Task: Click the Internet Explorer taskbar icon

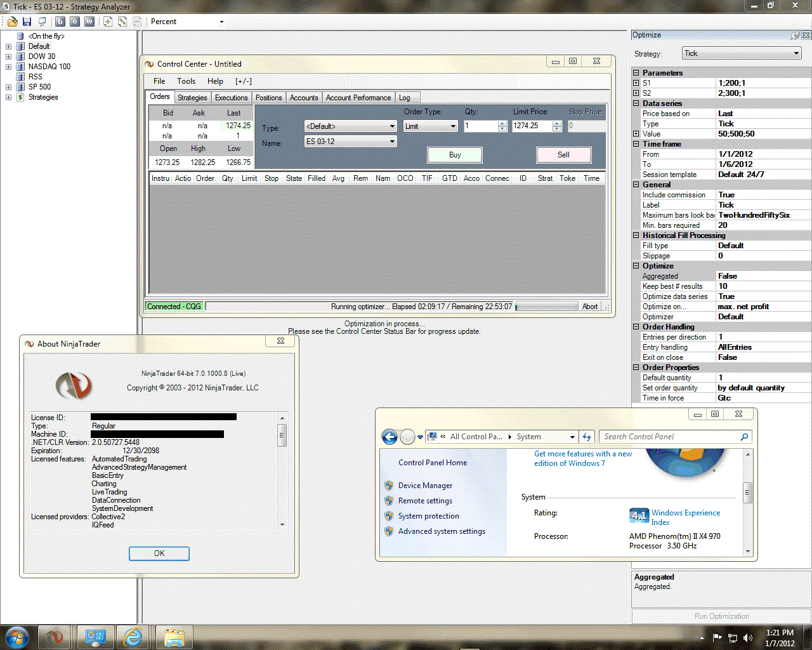Action: tap(133, 637)
